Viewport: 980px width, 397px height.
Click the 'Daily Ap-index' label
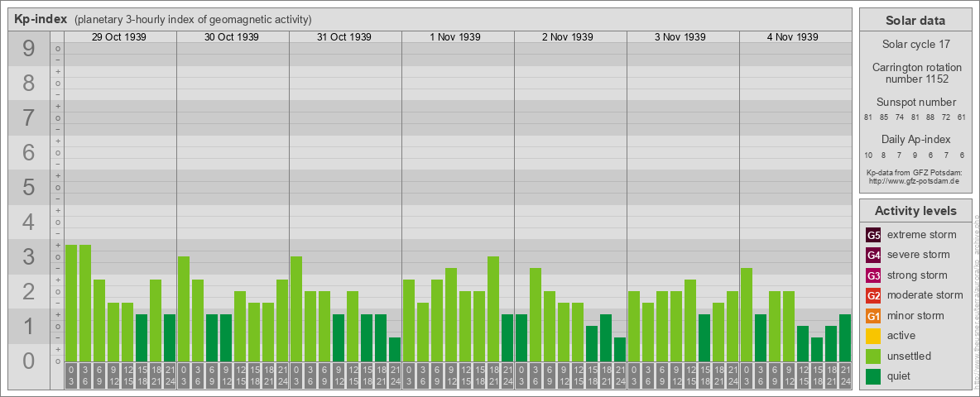point(915,139)
